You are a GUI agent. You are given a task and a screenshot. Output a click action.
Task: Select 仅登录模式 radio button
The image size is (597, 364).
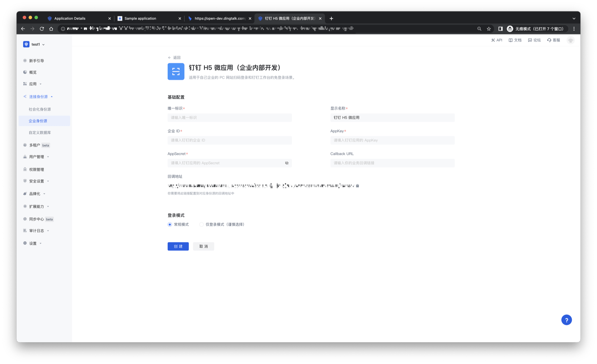click(x=201, y=225)
